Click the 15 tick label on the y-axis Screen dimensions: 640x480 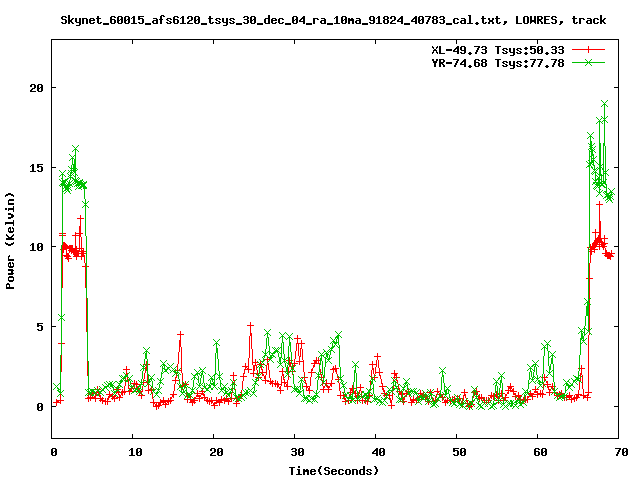pyautogui.click(x=36, y=167)
